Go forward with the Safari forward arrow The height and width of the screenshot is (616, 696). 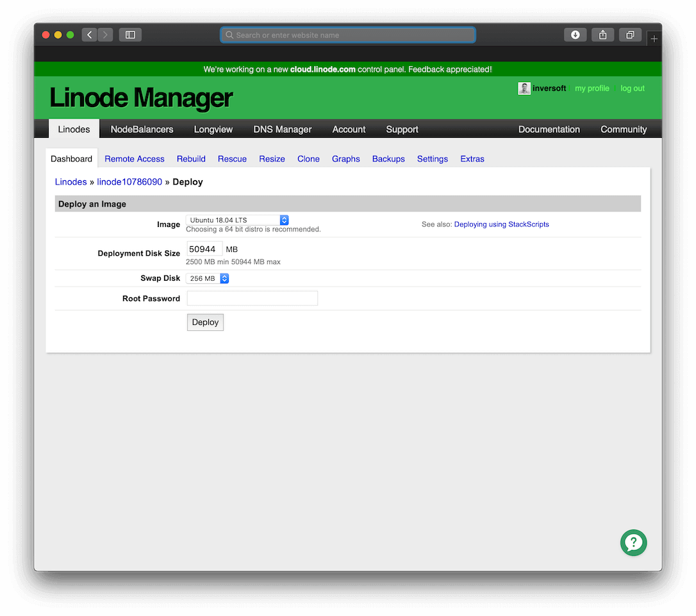tap(105, 35)
